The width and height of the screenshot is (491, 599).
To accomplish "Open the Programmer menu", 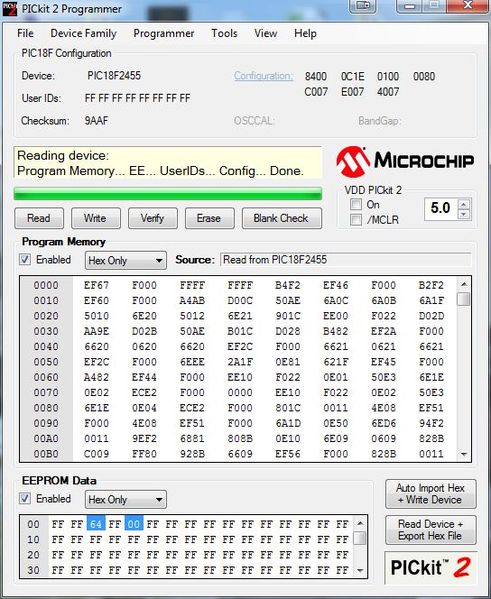I will coord(164,34).
